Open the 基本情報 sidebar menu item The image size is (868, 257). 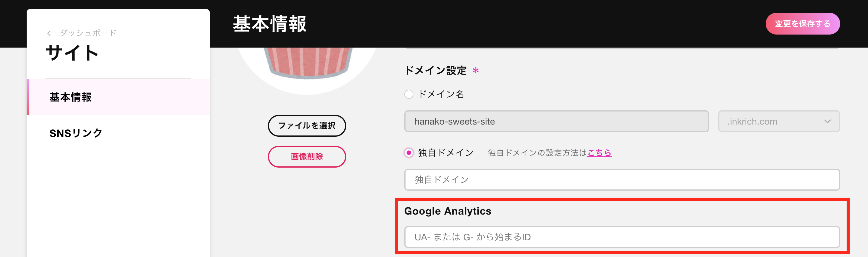coord(118,97)
